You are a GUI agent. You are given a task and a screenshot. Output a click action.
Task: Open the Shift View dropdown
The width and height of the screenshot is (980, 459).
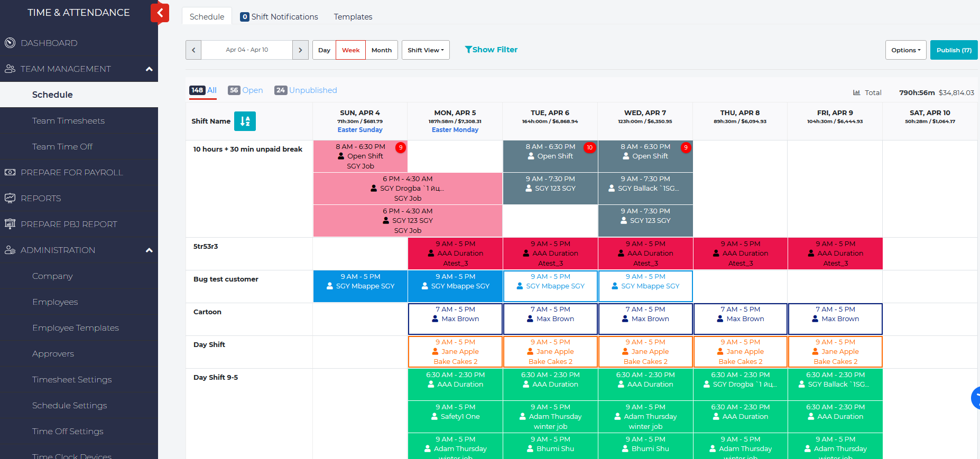426,50
